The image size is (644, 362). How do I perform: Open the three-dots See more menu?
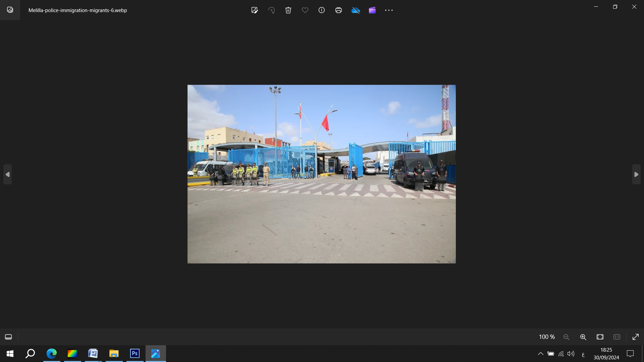pos(389,10)
